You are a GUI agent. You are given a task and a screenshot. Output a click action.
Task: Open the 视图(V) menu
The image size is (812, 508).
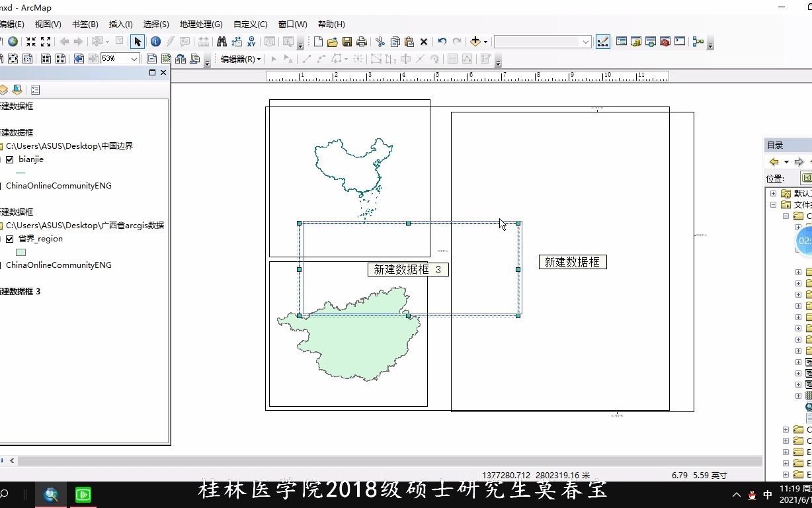[x=46, y=24]
